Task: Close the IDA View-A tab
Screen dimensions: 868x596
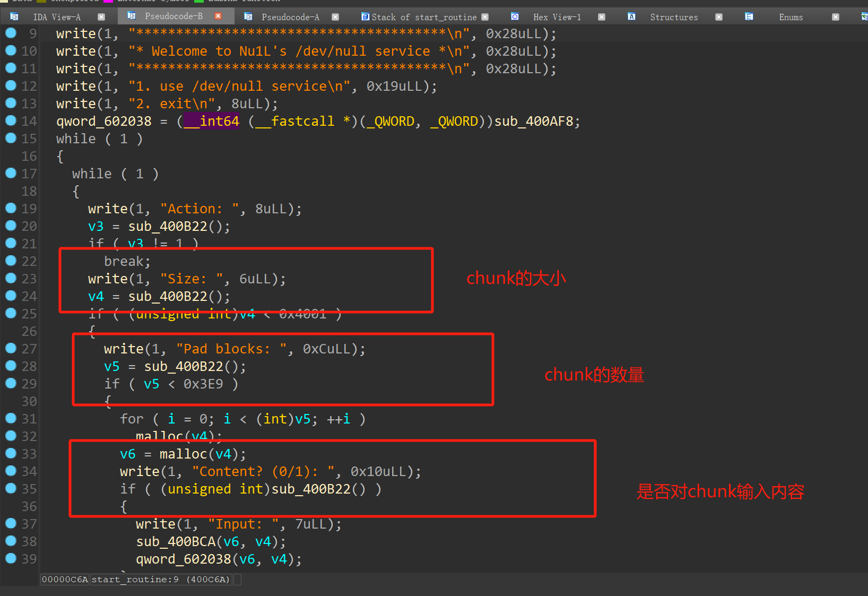Action: [101, 17]
